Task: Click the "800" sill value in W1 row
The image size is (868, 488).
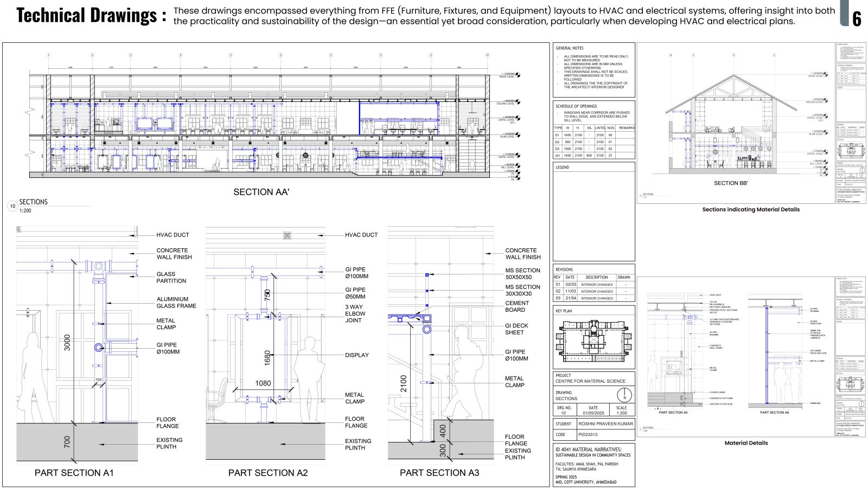Action: click(x=589, y=156)
